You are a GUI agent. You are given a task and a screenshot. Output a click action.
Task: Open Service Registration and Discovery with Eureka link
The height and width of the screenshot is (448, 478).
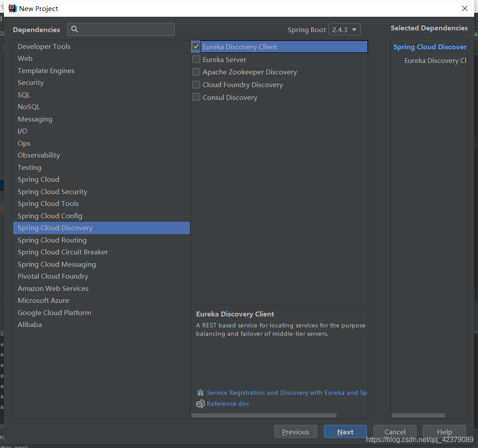click(x=286, y=393)
